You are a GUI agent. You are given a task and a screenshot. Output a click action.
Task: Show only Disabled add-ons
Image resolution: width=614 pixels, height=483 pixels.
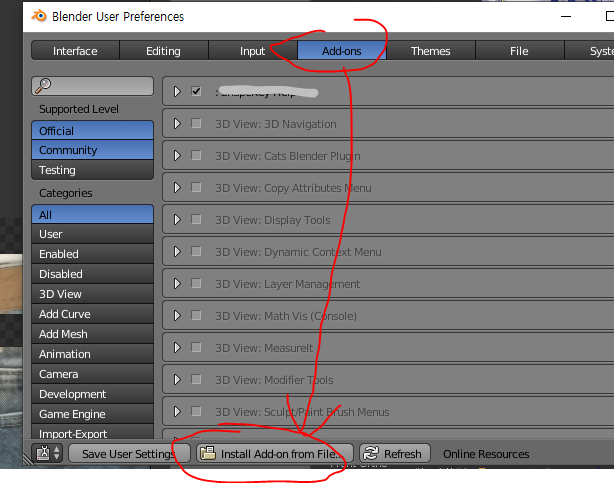[92, 274]
